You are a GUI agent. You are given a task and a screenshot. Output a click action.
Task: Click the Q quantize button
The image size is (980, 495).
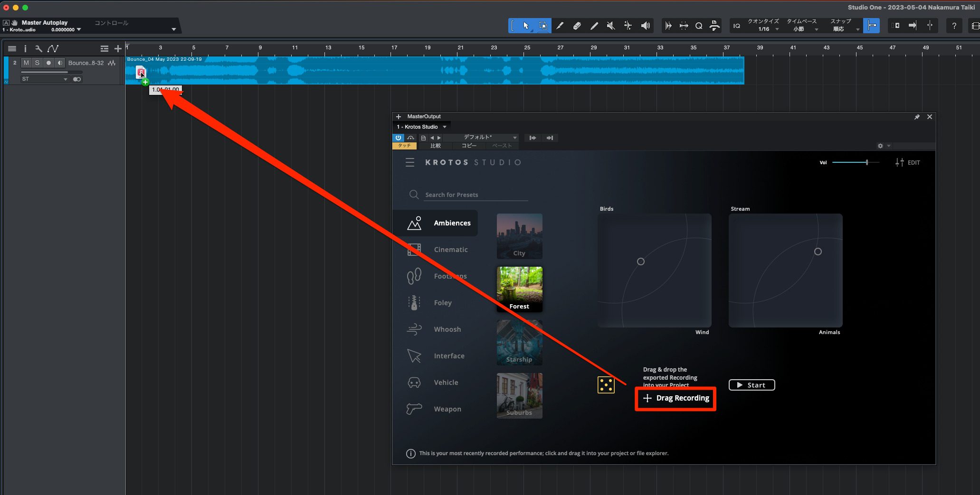pyautogui.click(x=699, y=26)
